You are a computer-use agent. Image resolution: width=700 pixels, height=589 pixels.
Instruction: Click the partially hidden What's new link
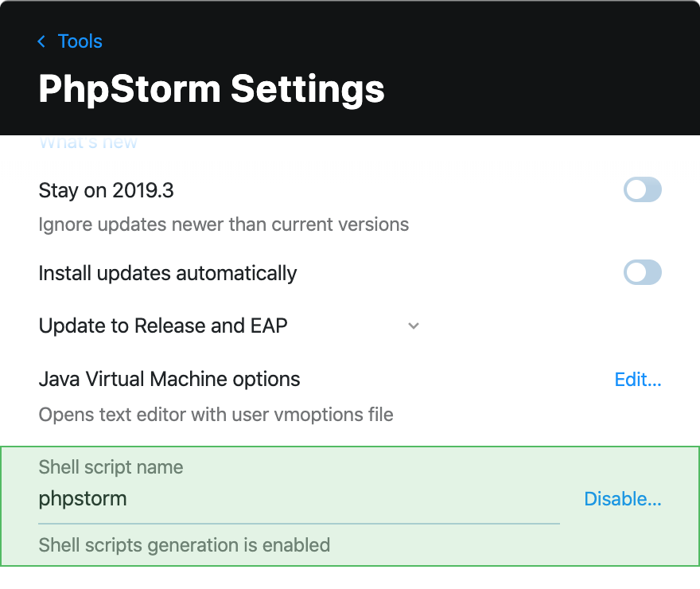click(88, 142)
